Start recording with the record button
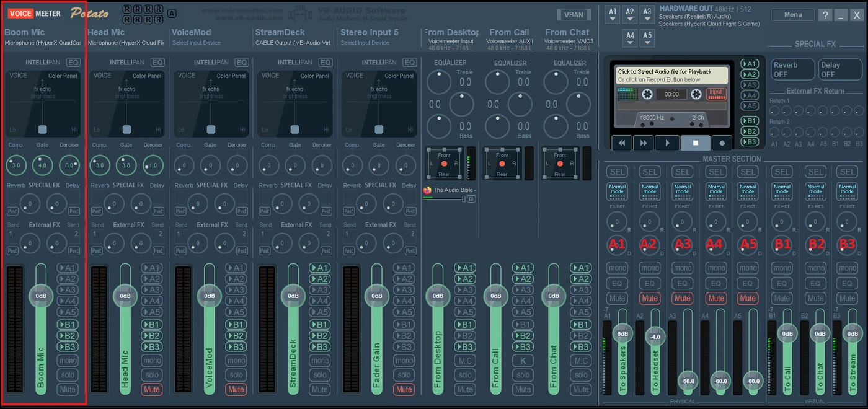 coord(722,143)
